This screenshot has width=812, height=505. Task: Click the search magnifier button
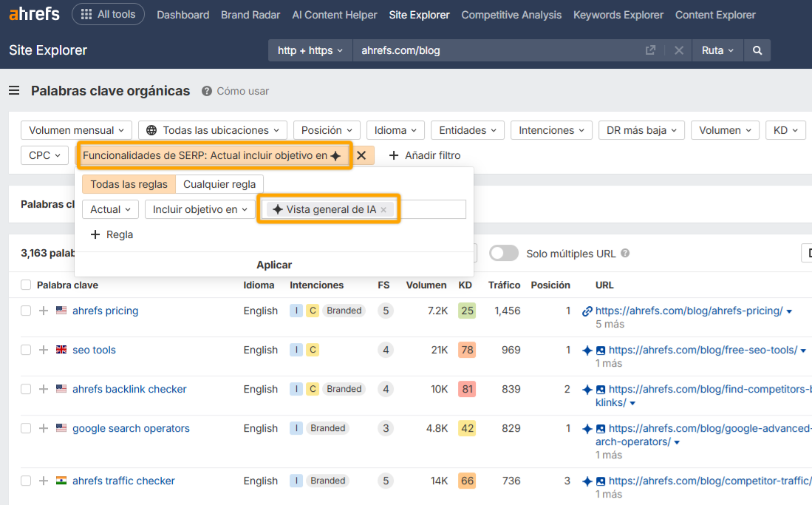pyautogui.click(x=757, y=50)
